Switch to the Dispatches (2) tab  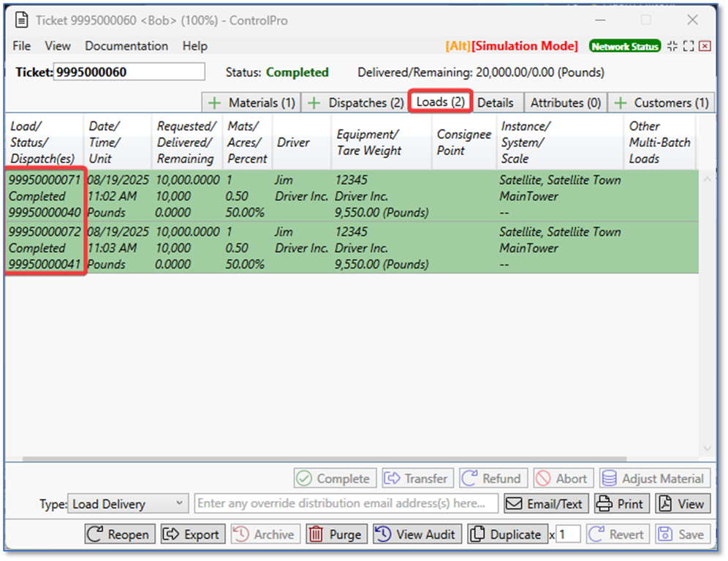[354, 103]
